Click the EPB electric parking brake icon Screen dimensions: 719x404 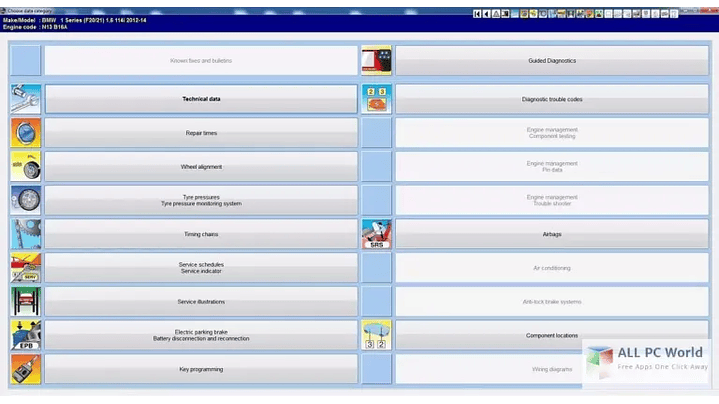[25, 335]
